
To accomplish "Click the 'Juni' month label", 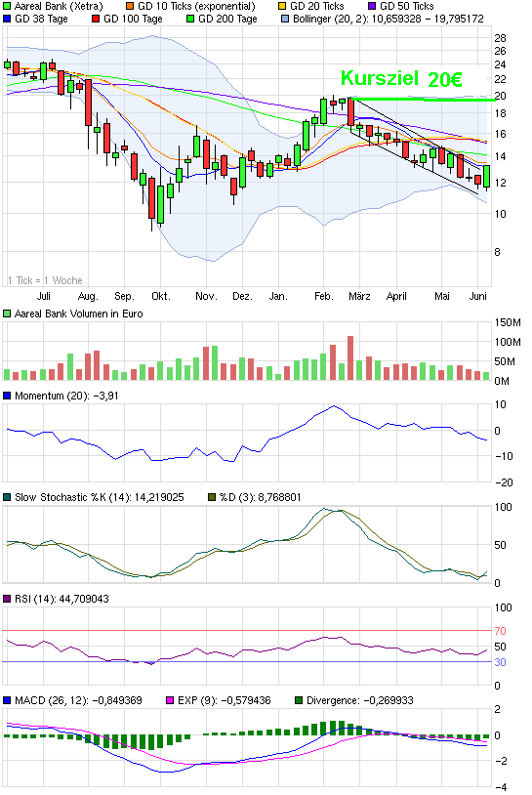I will point(477,296).
